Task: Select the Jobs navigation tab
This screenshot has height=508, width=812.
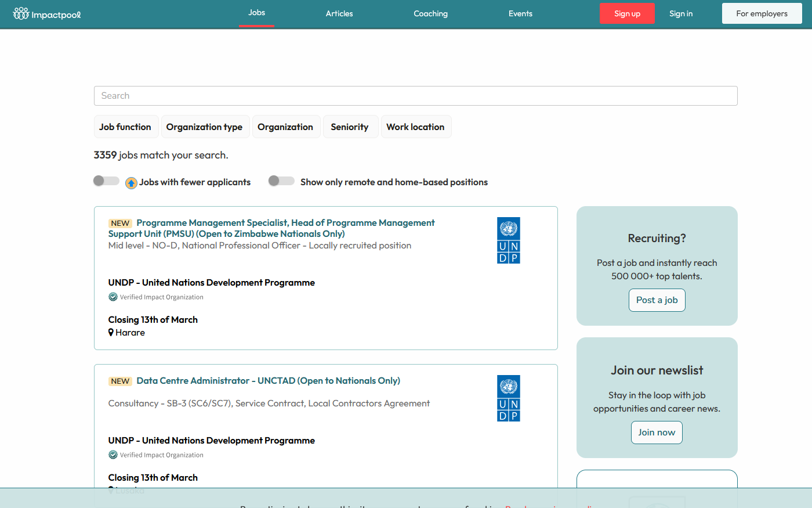Action: [257, 13]
